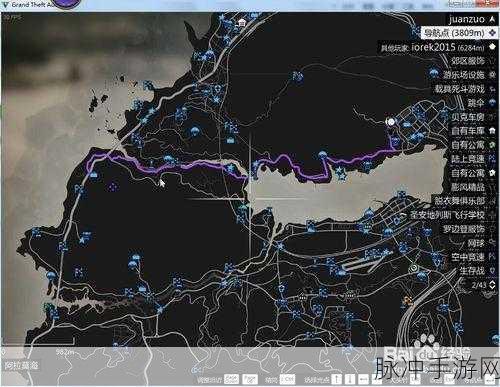Select the 罗边登服饰 legend entry
Viewport: 500px width, 387px height.
point(469,229)
